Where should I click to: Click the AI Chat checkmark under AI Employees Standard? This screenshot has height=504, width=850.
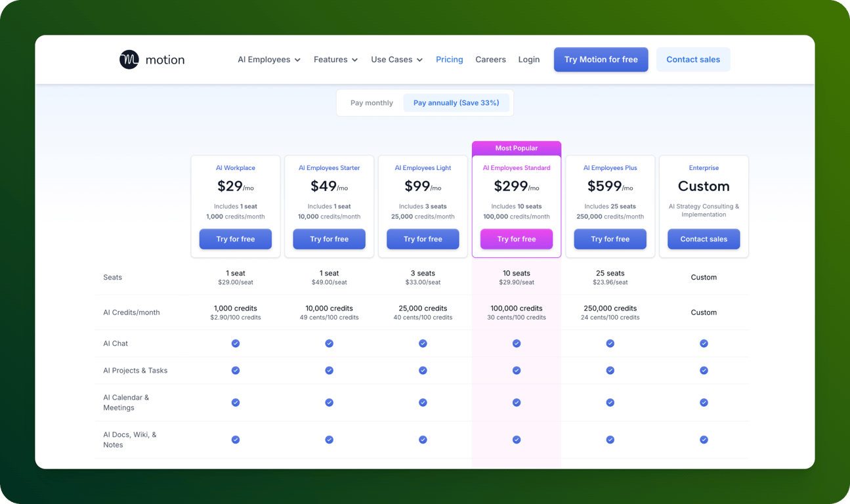[517, 343]
